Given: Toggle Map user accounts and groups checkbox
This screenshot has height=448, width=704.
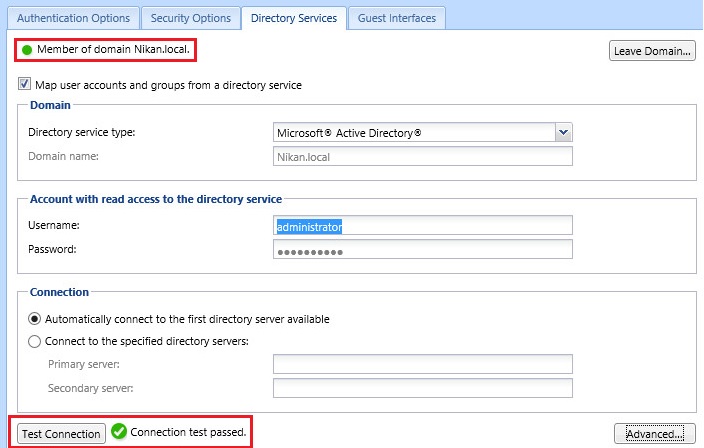Looking at the screenshot, I should coord(24,85).
